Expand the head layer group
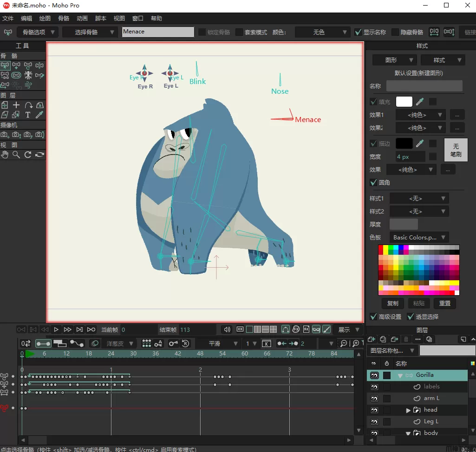The image size is (476, 452). pyautogui.click(x=408, y=410)
